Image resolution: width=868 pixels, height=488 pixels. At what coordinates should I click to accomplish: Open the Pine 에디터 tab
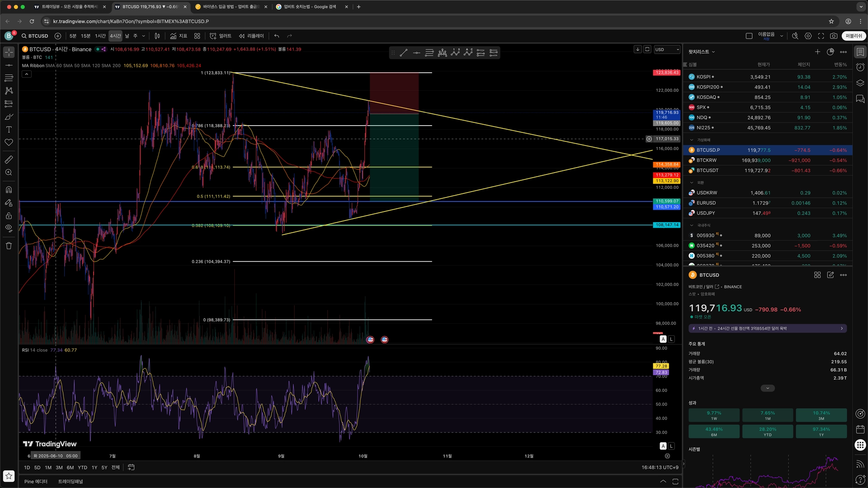[36, 481]
